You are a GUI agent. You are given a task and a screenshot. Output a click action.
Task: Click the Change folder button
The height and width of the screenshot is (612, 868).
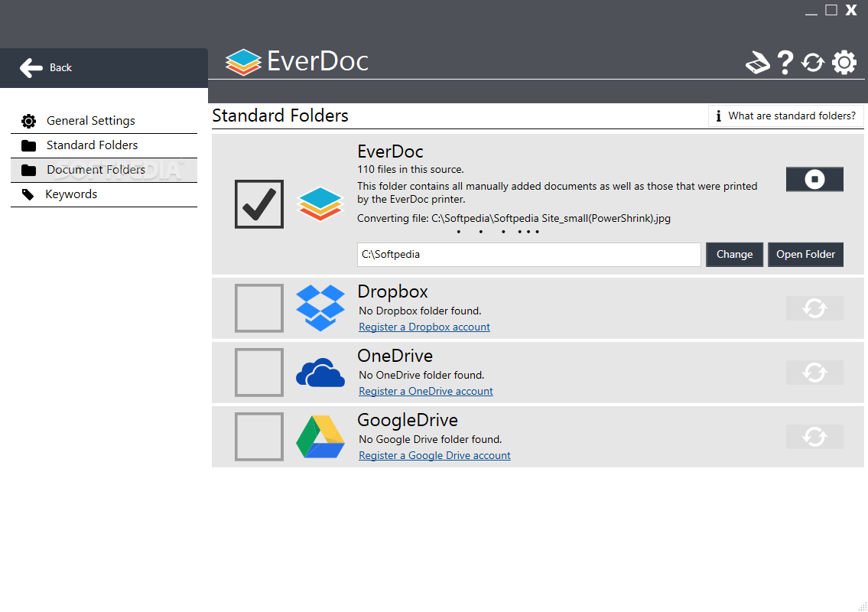[x=735, y=254]
